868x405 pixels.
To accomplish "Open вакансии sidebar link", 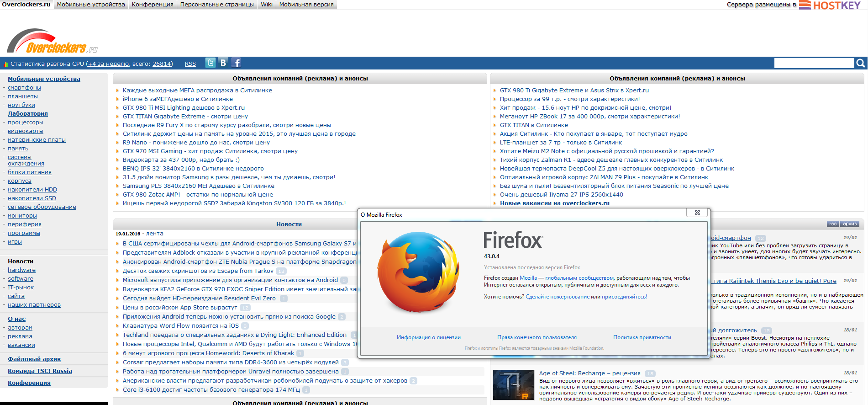I will click(21, 345).
